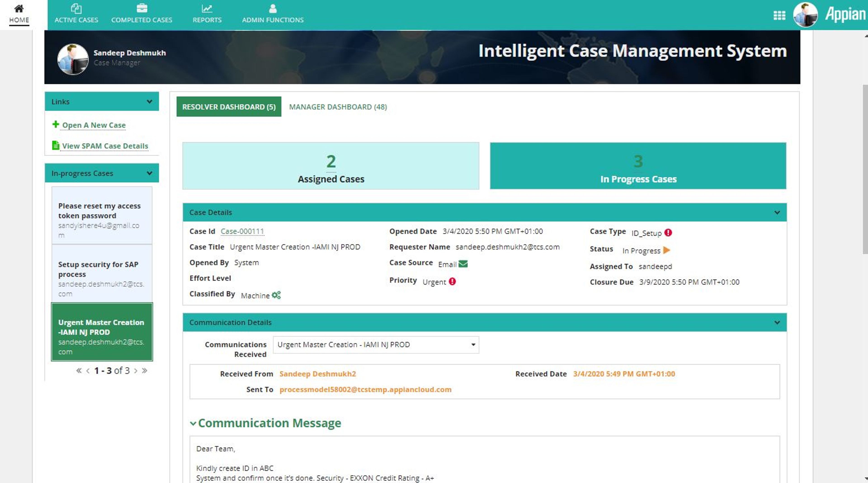Screen dimensions: 868x483
Task: Click Open A New Case link
Action: pos(94,125)
